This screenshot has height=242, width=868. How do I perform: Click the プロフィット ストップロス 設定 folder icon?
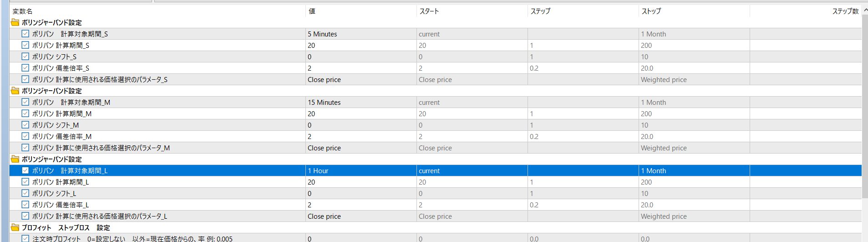click(x=15, y=227)
